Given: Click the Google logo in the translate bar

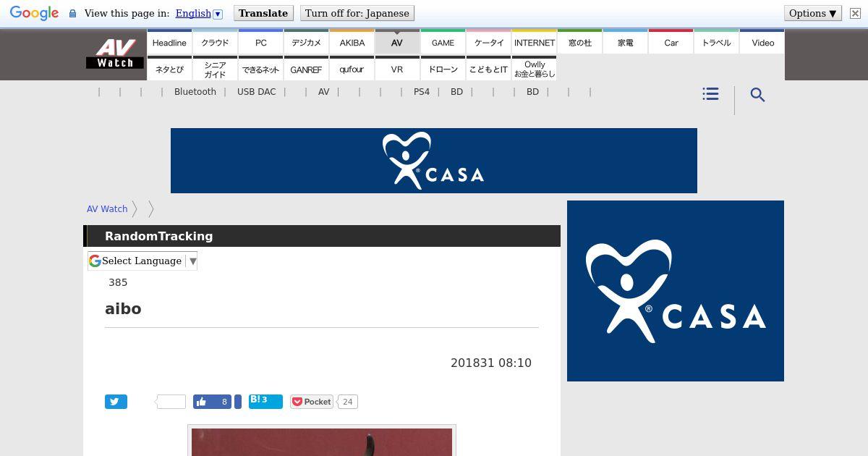Looking at the screenshot, I should click(x=34, y=14).
